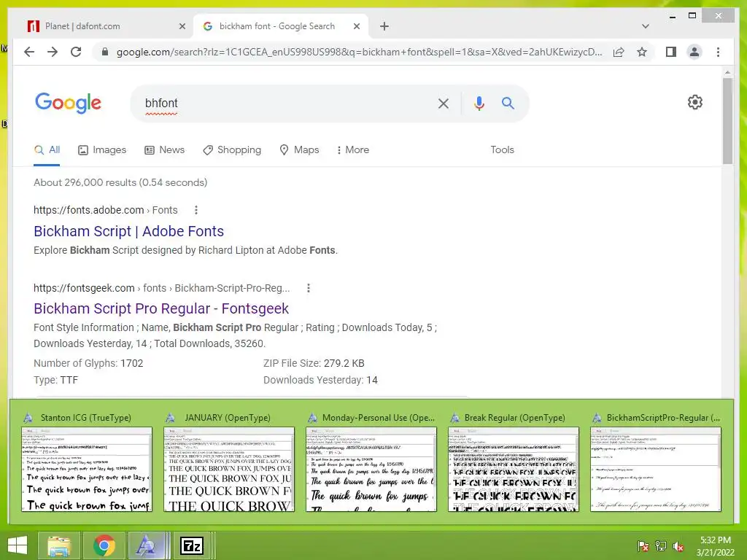Expand the More search categories menu

[352, 150]
